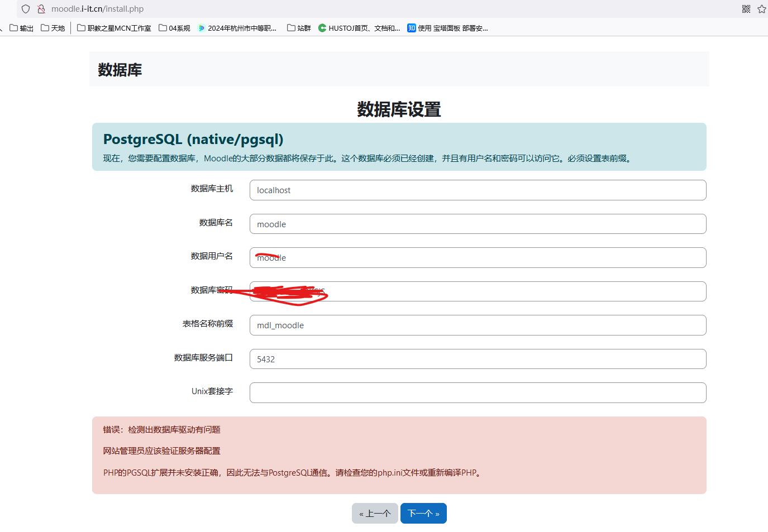The image size is (768, 532).
Task: Click the PostgreSQL (native/pgsql) title
Action: (193, 140)
